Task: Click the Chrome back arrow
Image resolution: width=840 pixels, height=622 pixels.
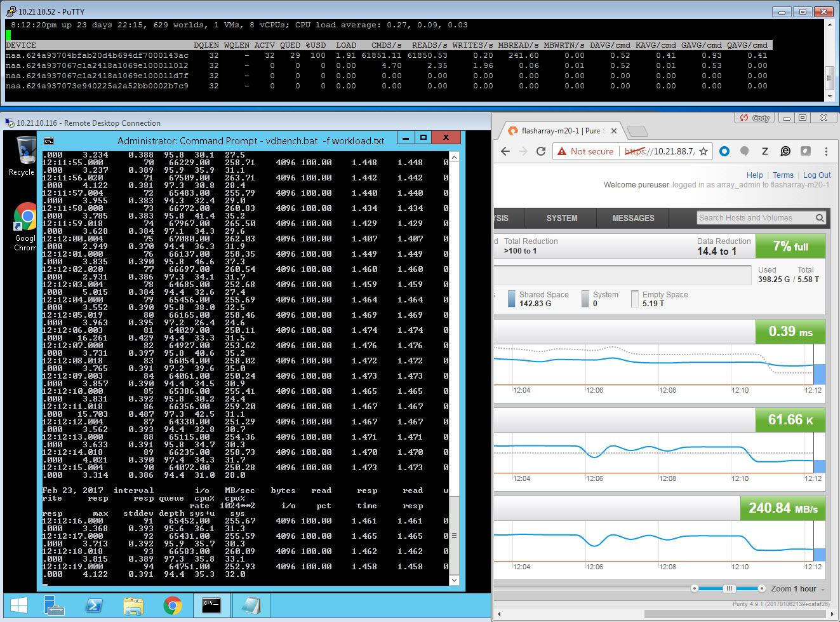Action: pos(505,151)
